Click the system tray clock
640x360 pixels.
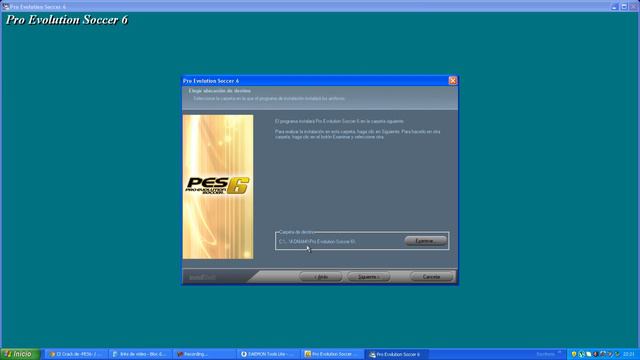pos(629,354)
